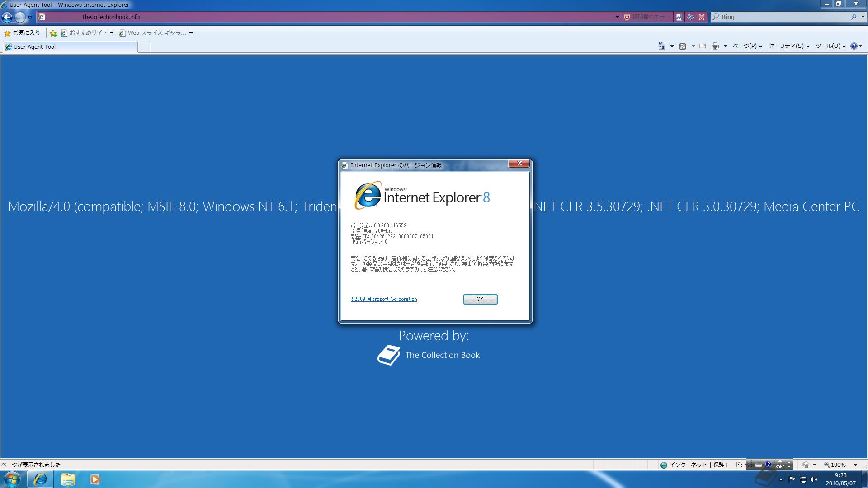
Task: Click the Internet Explorer taskbar icon
Action: tap(40, 479)
